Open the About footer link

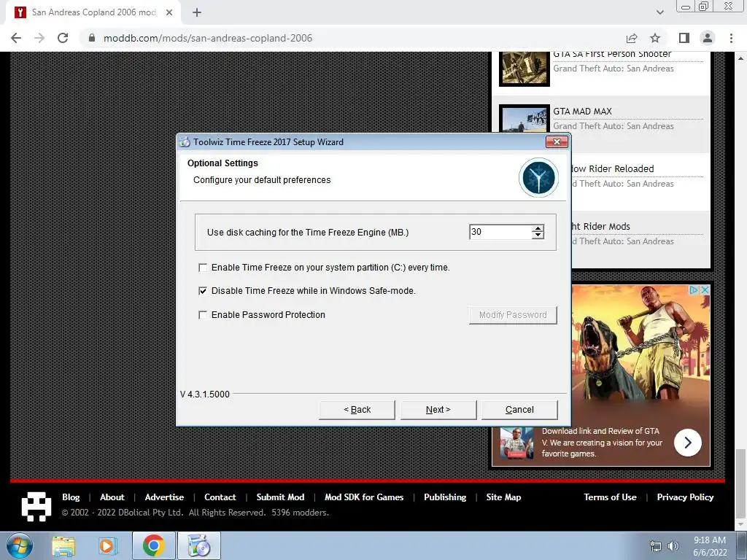click(112, 497)
